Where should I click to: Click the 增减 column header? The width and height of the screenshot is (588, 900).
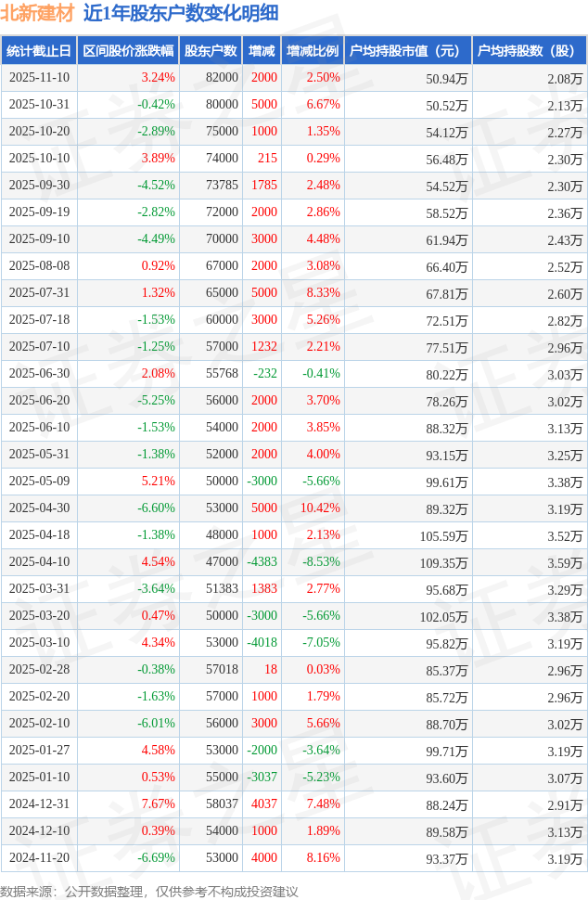(262, 51)
